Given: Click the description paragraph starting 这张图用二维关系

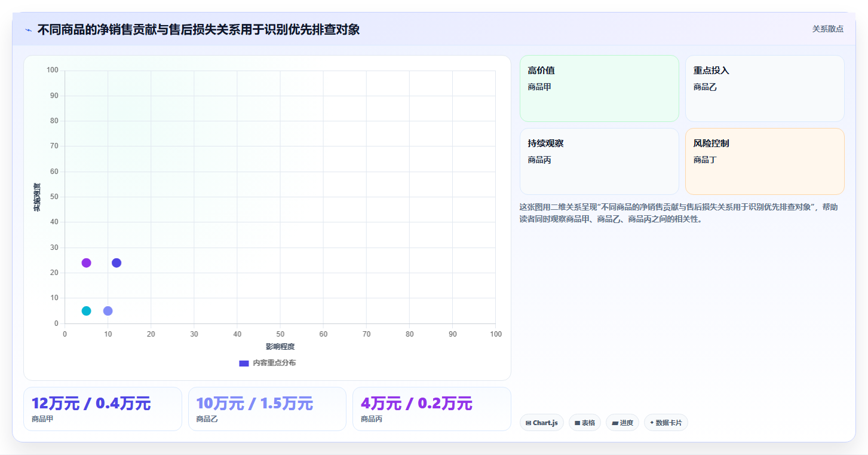Looking at the screenshot, I should pyautogui.click(x=679, y=213).
